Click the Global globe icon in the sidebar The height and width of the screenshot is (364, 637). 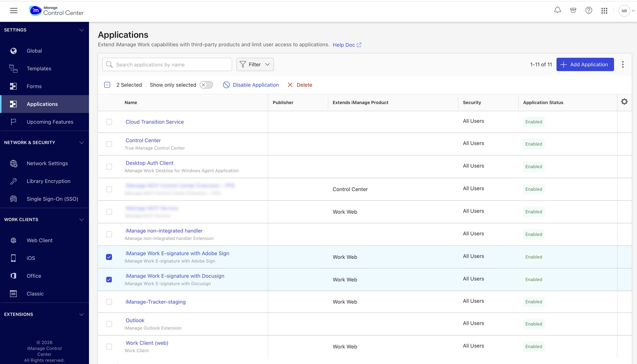[14, 51]
